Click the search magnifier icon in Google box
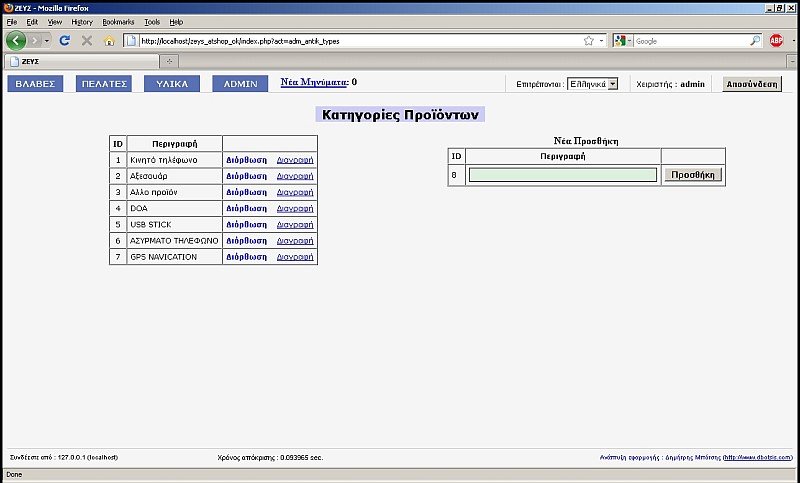The image size is (800, 483). coord(755,41)
